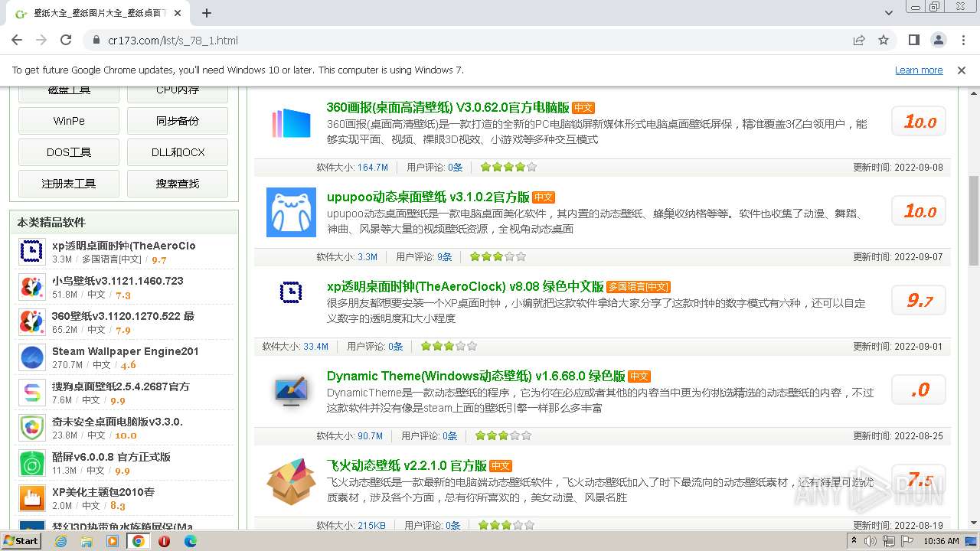Click sidebar 搜狗桌面壁纸 icon
980x551 pixels.
[x=31, y=393]
